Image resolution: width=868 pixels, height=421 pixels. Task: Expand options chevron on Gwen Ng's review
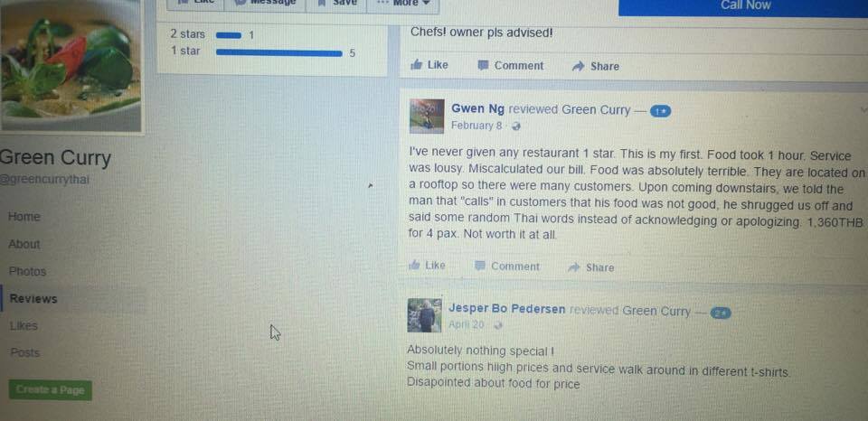tap(863, 109)
